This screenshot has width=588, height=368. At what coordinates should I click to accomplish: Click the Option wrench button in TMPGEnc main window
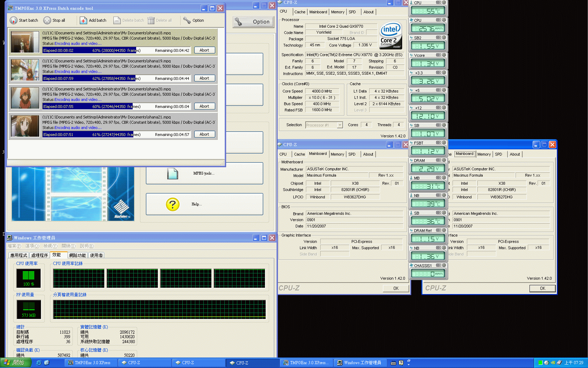point(253,22)
